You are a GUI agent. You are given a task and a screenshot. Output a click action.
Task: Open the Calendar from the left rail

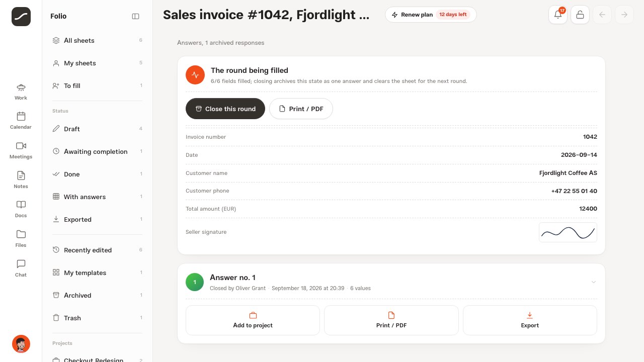(x=21, y=121)
